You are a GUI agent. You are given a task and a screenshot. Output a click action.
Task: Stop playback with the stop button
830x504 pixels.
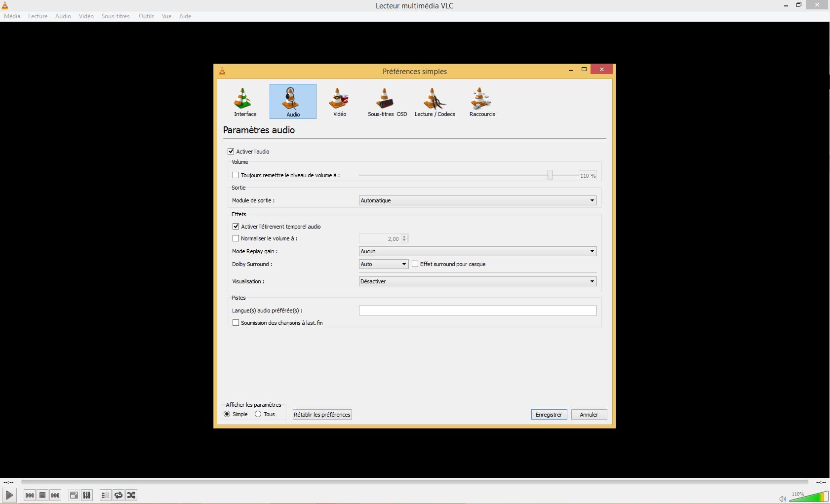coord(42,495)
